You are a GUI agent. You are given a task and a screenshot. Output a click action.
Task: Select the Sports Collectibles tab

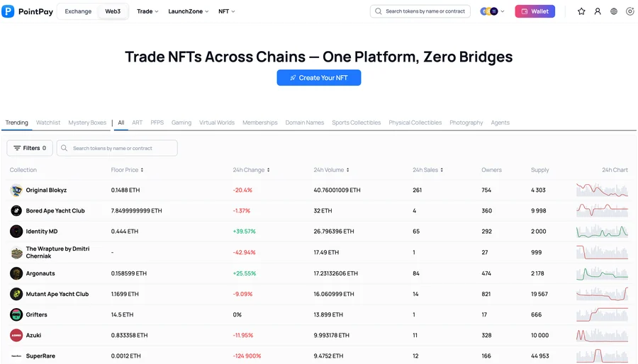point(357,123)
